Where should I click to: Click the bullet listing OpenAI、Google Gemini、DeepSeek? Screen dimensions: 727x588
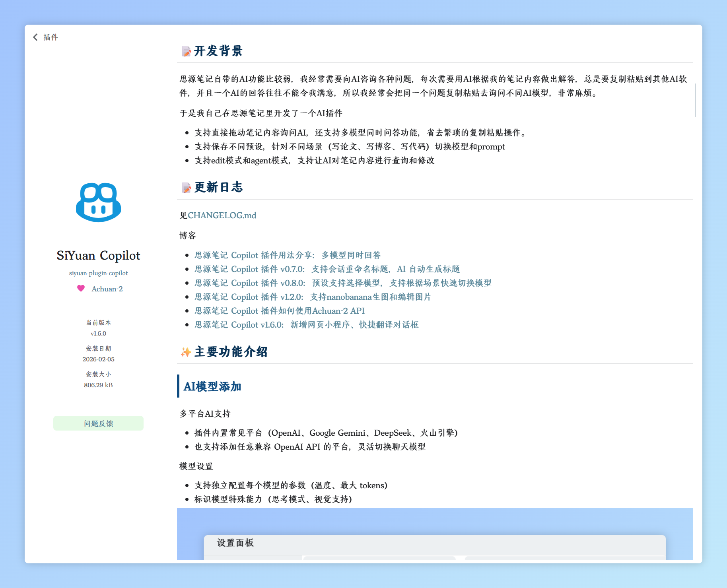[x=326, y=433]
